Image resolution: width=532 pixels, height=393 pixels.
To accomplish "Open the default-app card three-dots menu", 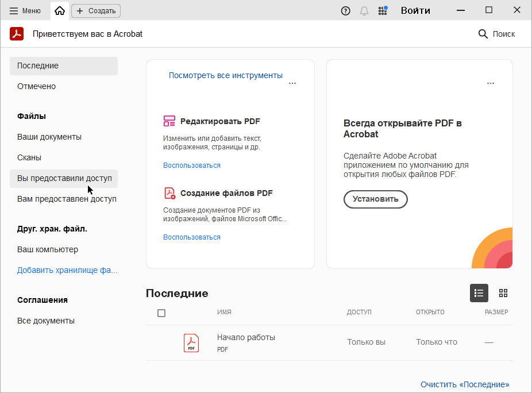I will click(x=490, y=83).
